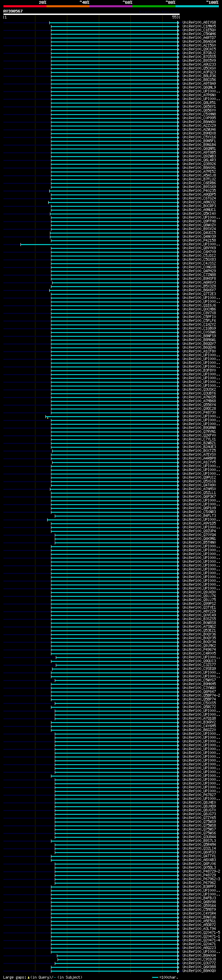Screen dimensions: 222x980
Task: Choose hit UniRef100_A8N332
Action: pos(199,202)
